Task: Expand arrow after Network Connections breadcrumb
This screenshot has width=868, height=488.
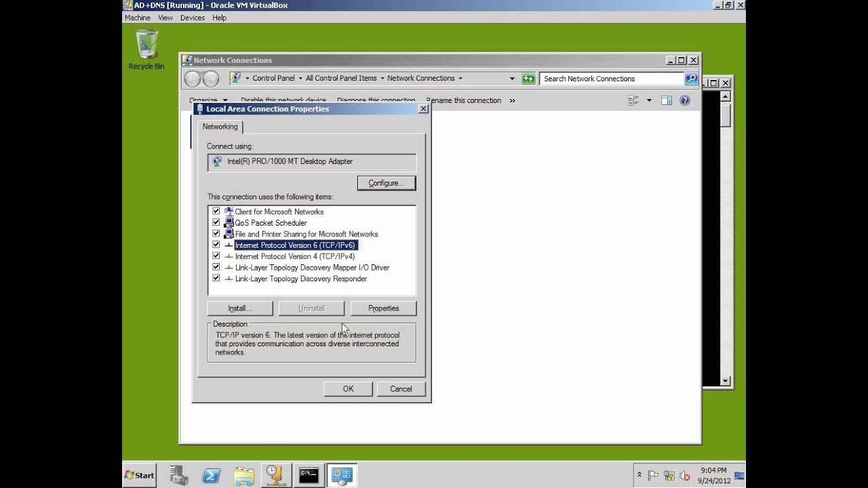Action: pyautogui.click(x=460, y=79)
